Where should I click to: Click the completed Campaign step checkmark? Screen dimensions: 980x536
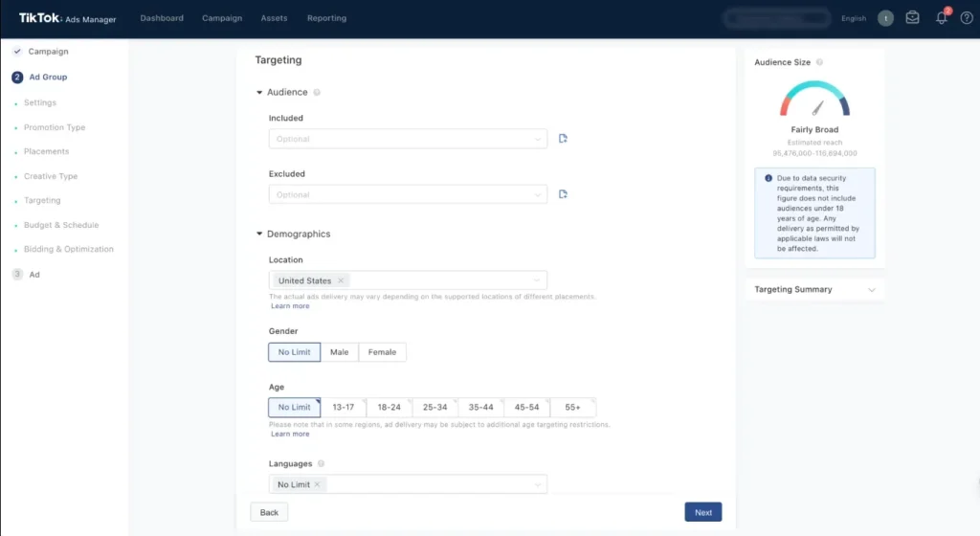click(x=17, y=52)
